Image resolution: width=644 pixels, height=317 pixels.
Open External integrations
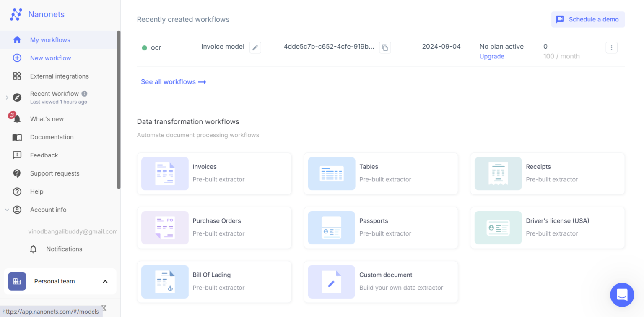[59, 76]
